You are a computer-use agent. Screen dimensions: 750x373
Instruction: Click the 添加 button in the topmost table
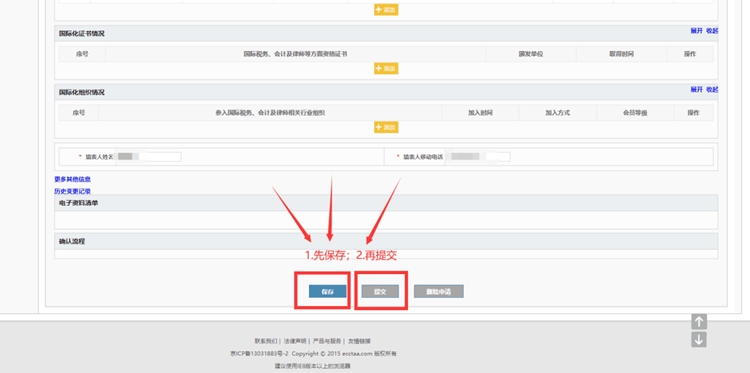point(386,10)
